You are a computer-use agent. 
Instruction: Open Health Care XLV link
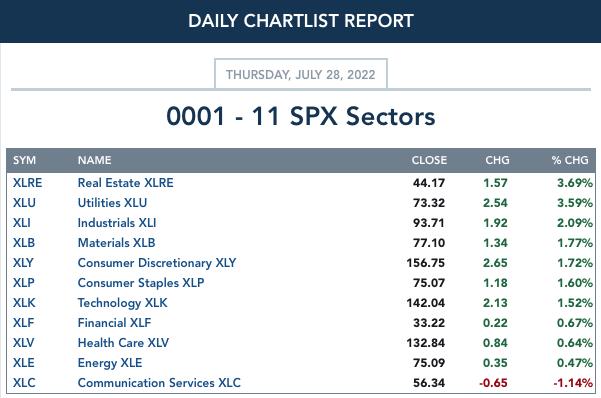(x=123, y=343)
